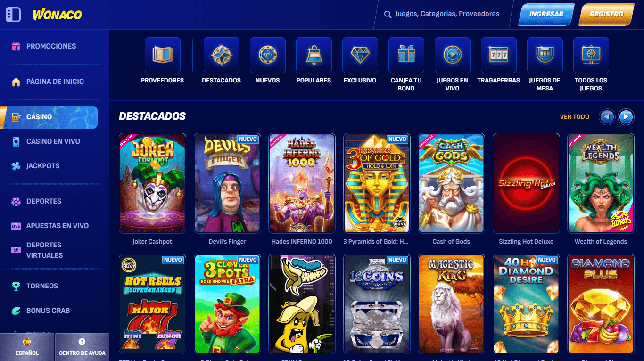Viewport: 644px width, 361px height.
Task: Open the Canjea Tu Bono gift icon
Action: pos(406,55)
